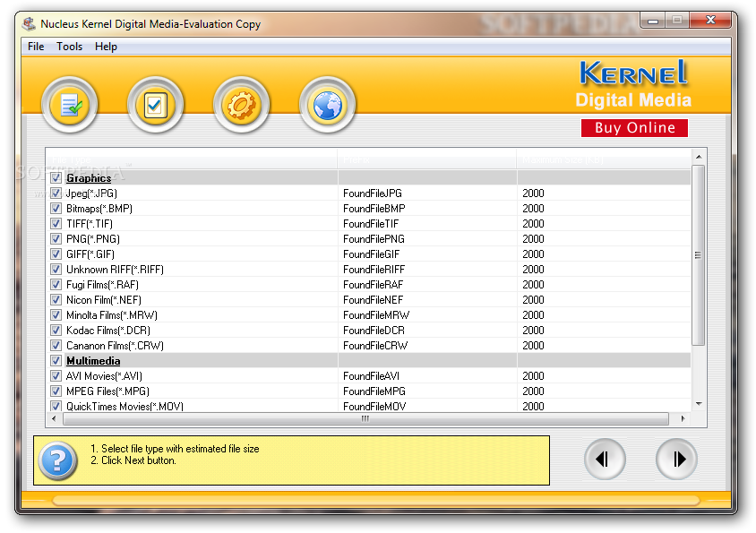Open the gear settings toolbar icon
This screenshot has width=756, height=533.
tap(241, 105)
